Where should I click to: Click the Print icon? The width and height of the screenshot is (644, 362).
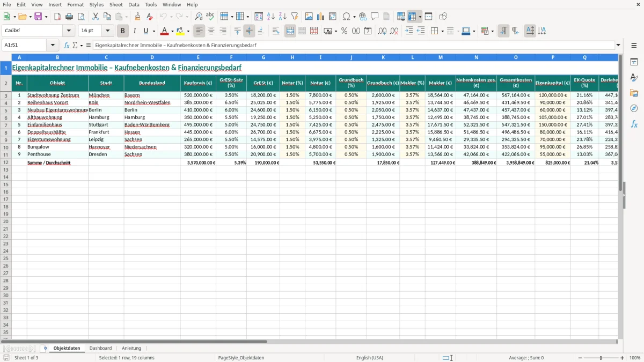click(69, 17)
